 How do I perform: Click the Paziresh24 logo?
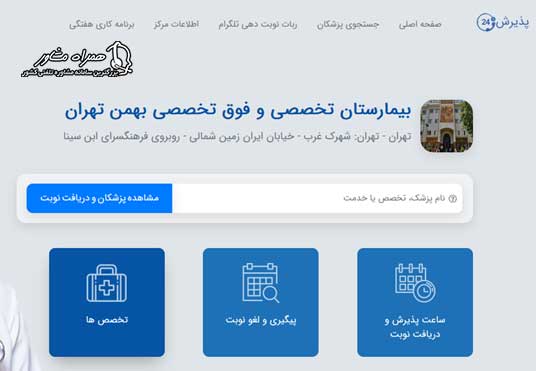[x=502, y=23]
